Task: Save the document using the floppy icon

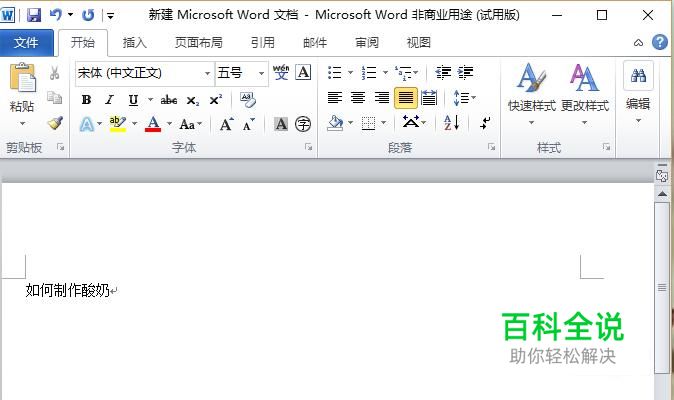Action: [x=34, y=15]
